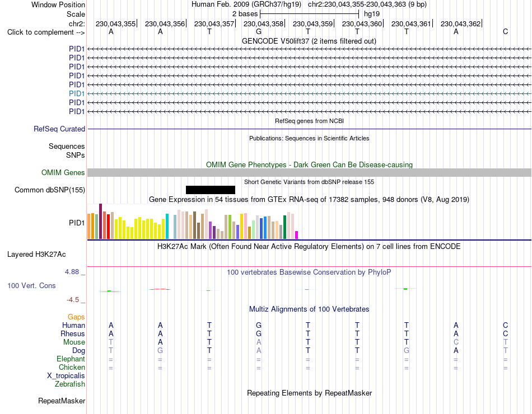Open 'Multiz Alignments of 100 Vertebrates' title
The height and width of the screenshot is (414, 532).
coord(309,309)
